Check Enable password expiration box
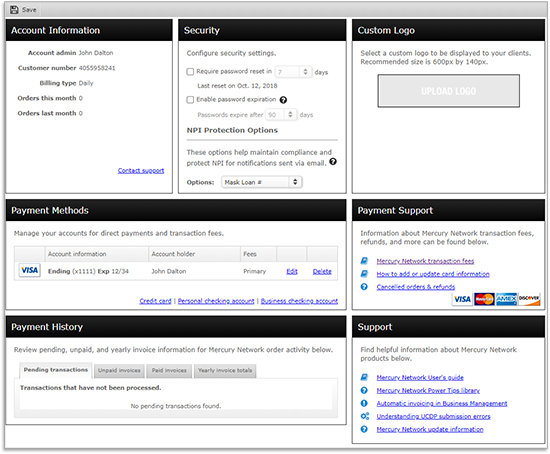This screenshot has width=550, height=454. [190, 100]
